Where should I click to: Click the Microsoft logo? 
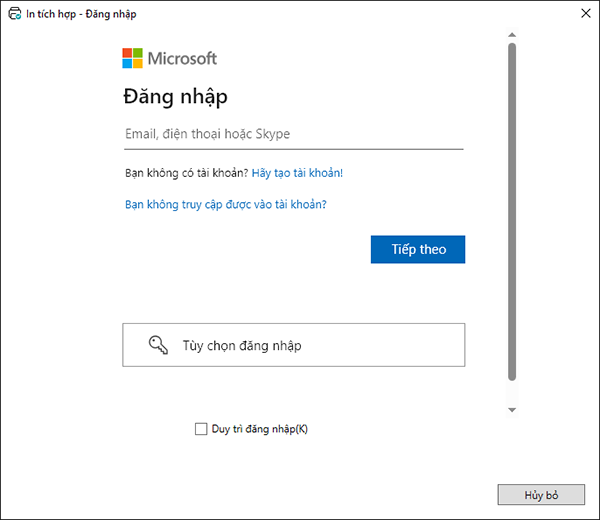tap(170, 58)
